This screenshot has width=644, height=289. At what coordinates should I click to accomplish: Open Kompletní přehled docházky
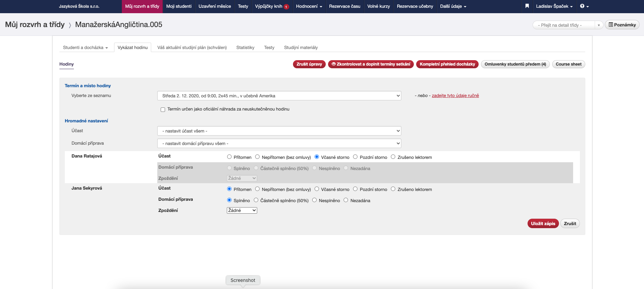pyautogui.click(x=447, y=64)
